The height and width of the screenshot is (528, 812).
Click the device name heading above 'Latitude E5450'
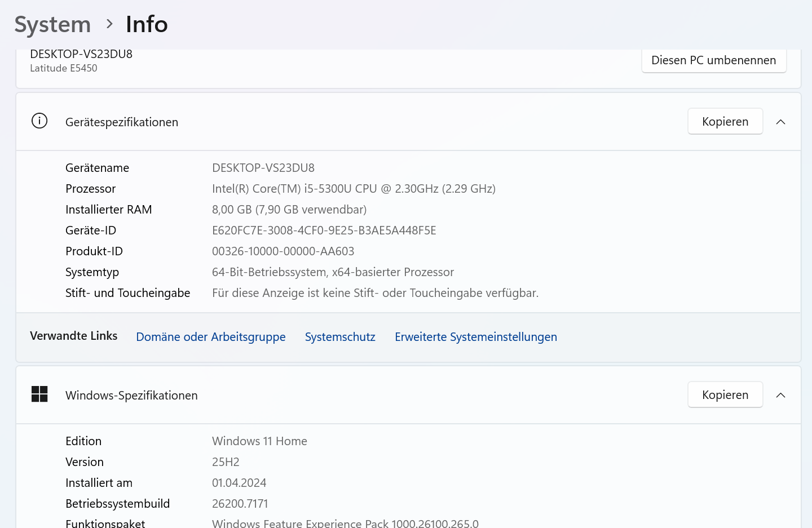point(81,54)
